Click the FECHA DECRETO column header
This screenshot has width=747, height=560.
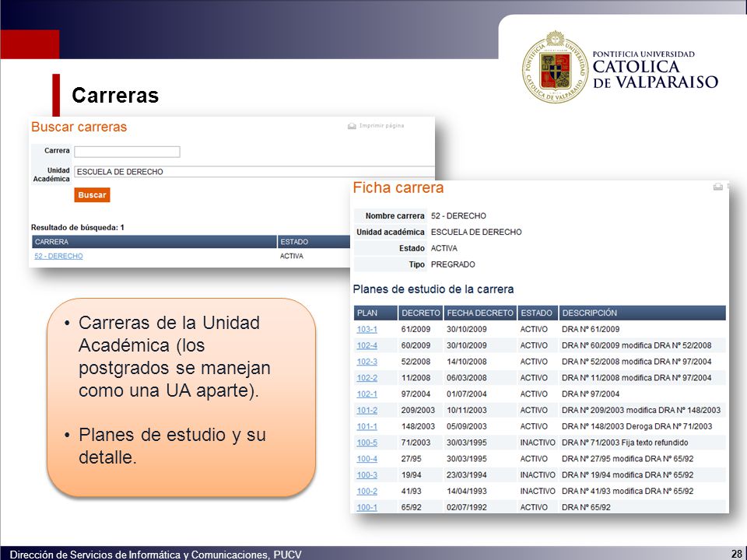click(x=480, y=313)
